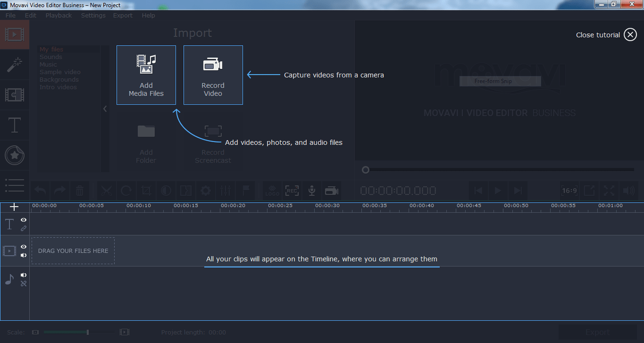Select Backgrounds in import list

[59, 79]
